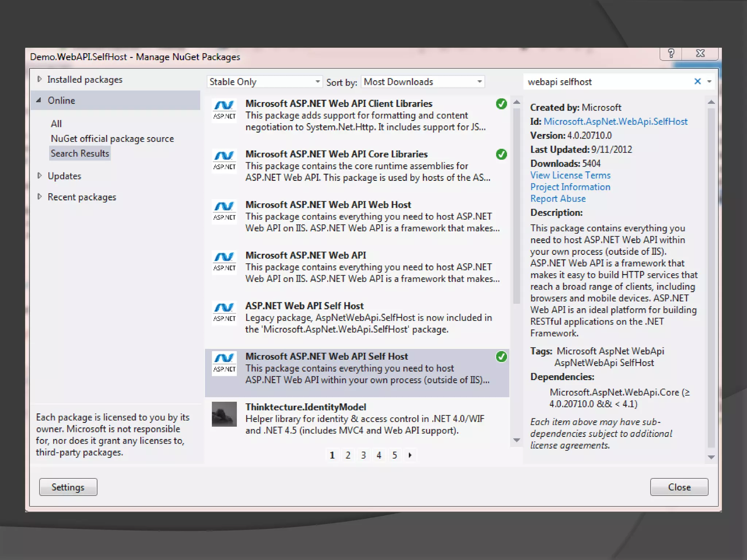Clear the search box with X icon
The height and width of the screenshot is (560, 747).
(x=697, y=82)
